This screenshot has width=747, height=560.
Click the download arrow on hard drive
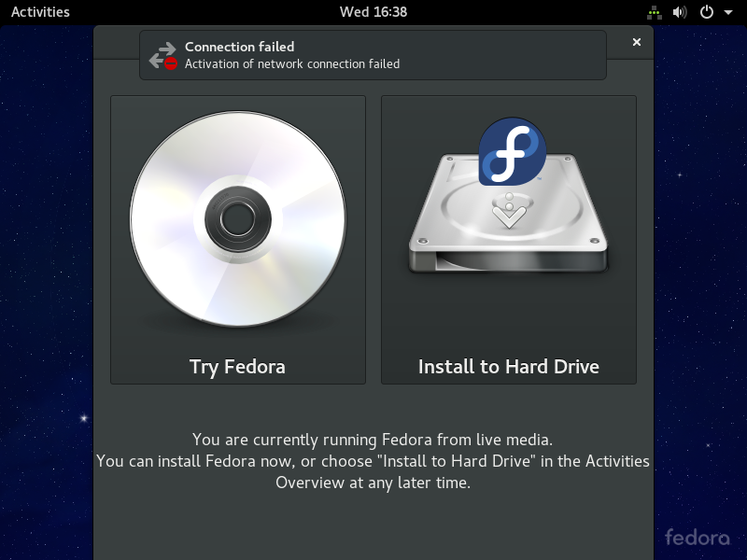pyautogui.click(x=509, y=211)
